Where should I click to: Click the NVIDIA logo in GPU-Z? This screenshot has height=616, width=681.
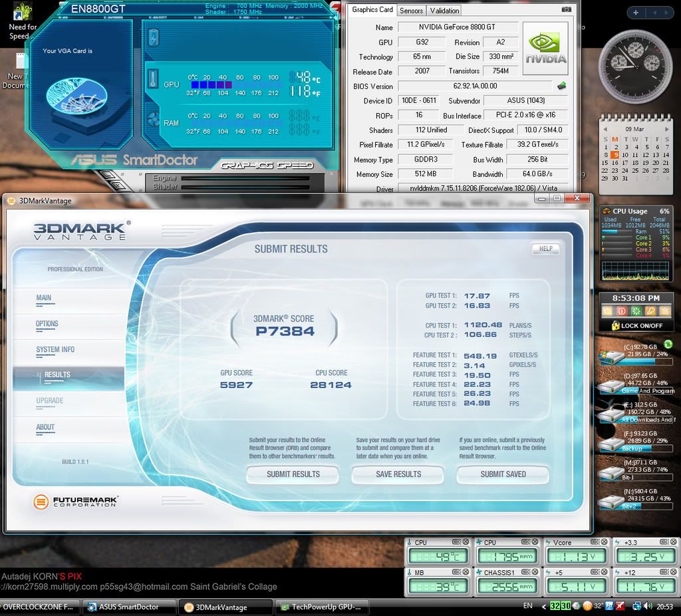tap(545, 46)
